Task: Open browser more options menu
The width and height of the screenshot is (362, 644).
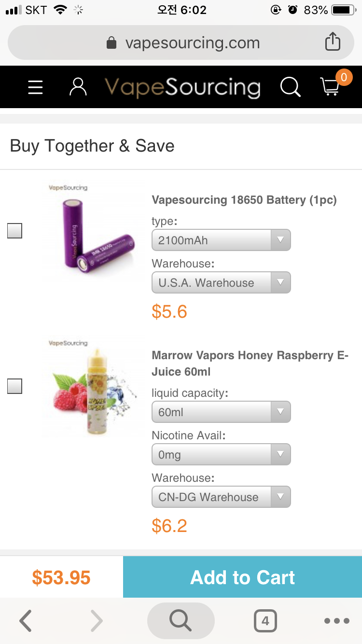Action: click(x=336, y=621)
